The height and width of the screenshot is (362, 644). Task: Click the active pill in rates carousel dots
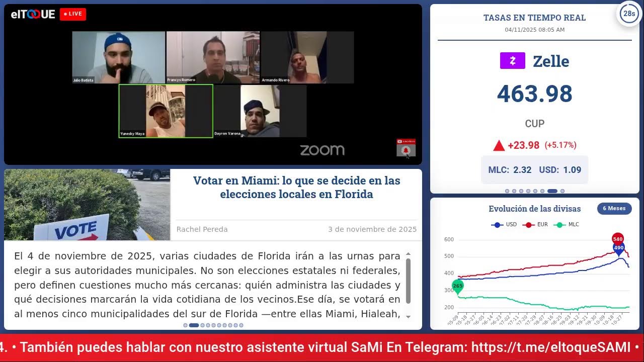(x=552, y=191)
